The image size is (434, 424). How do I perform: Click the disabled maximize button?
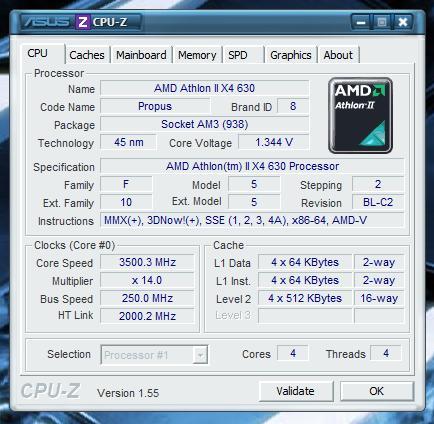pos(382,23)
